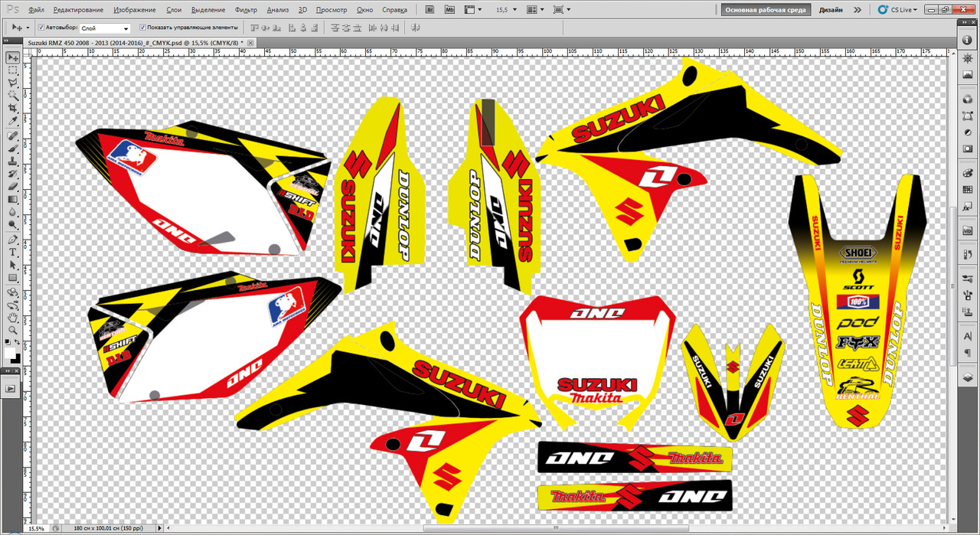Screen dimensions: 980x535
Task: Open Mini Bridge from top bar Mb icon
Action: coord(449,10)
